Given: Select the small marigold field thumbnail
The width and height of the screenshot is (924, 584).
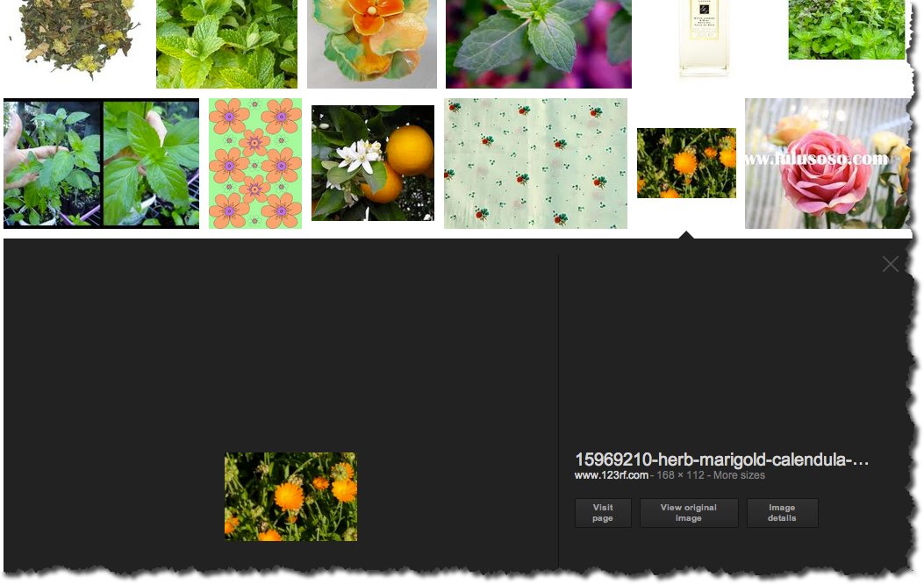Looking at the screenshot, I should (686, 162).
